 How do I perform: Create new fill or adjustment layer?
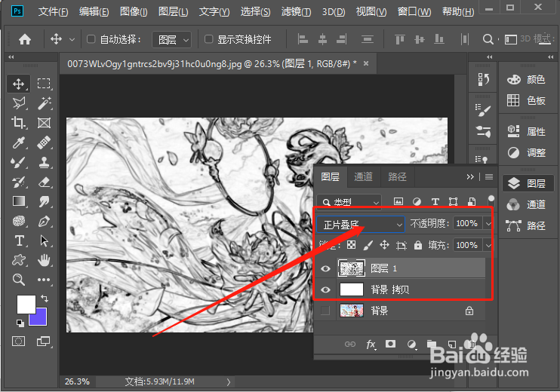(x=412, y=345)
